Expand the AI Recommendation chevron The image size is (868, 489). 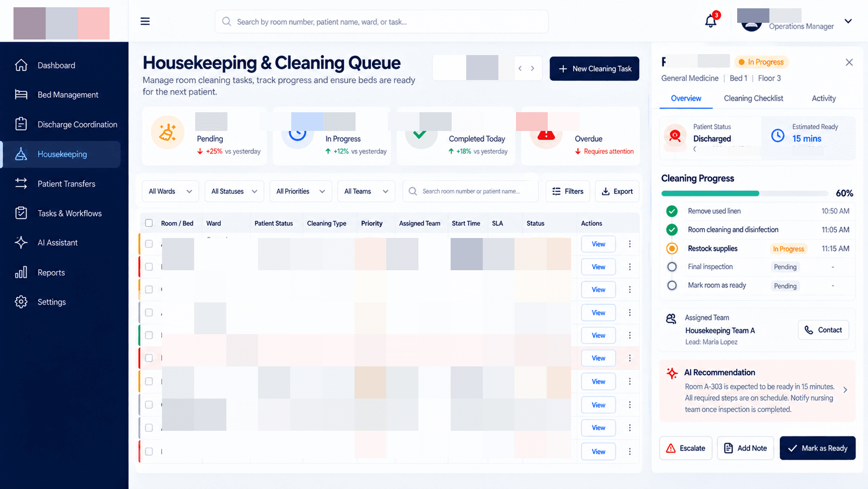845,390
